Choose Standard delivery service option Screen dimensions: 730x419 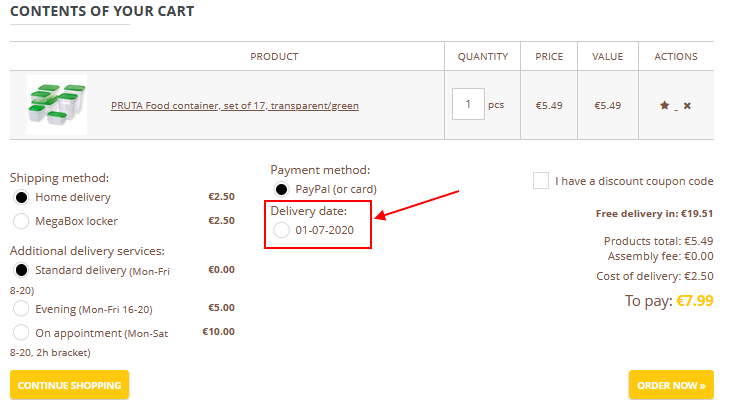[21, 270]
